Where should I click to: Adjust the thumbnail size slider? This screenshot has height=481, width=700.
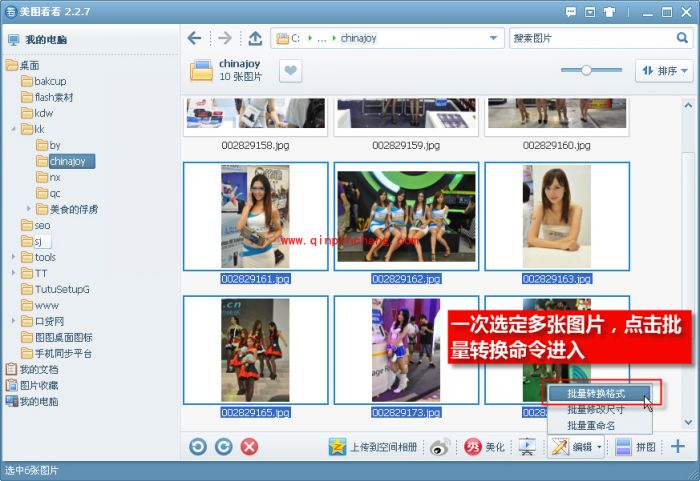pyautogui.click(x=587, y=70)
